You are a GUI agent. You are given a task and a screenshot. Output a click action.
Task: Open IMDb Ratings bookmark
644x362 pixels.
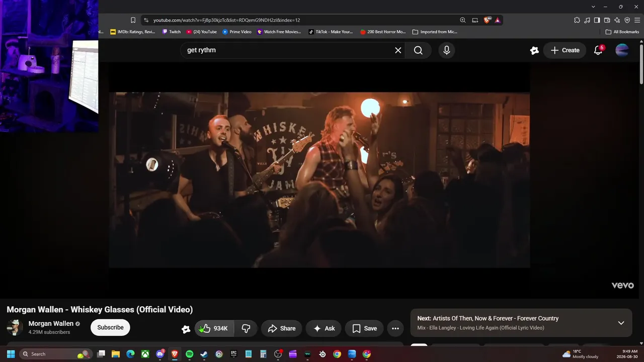(133, 32)
